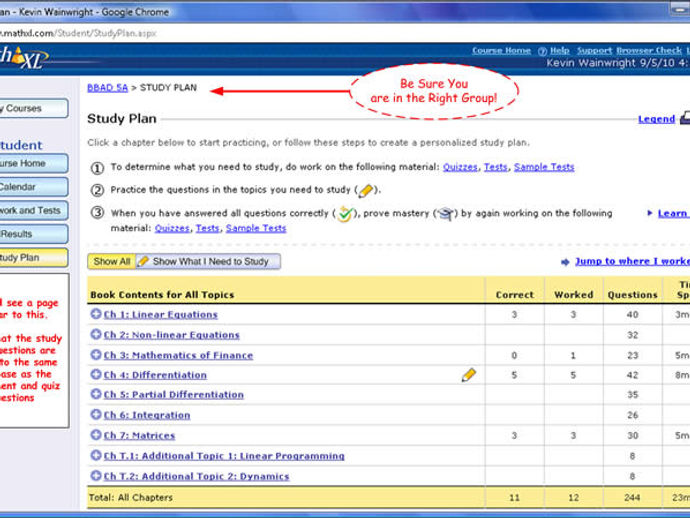Click the Worked column header
The image size is (690, 518).
point(573,295)
